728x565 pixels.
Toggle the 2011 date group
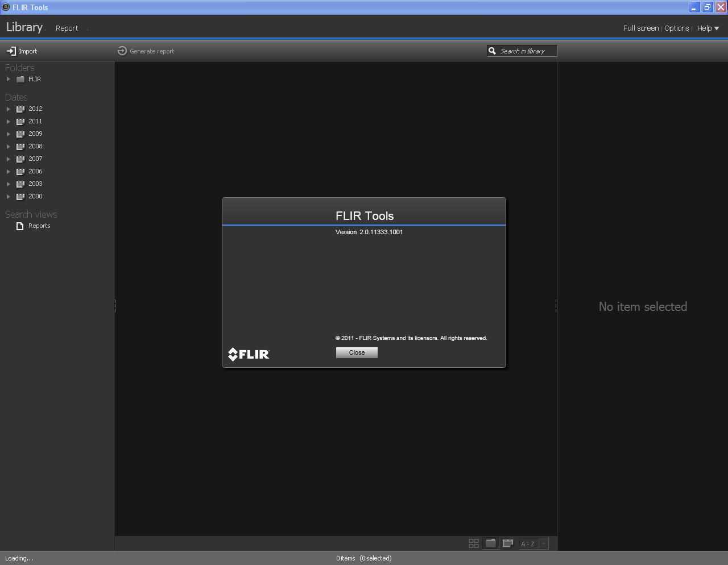(9, 121)
